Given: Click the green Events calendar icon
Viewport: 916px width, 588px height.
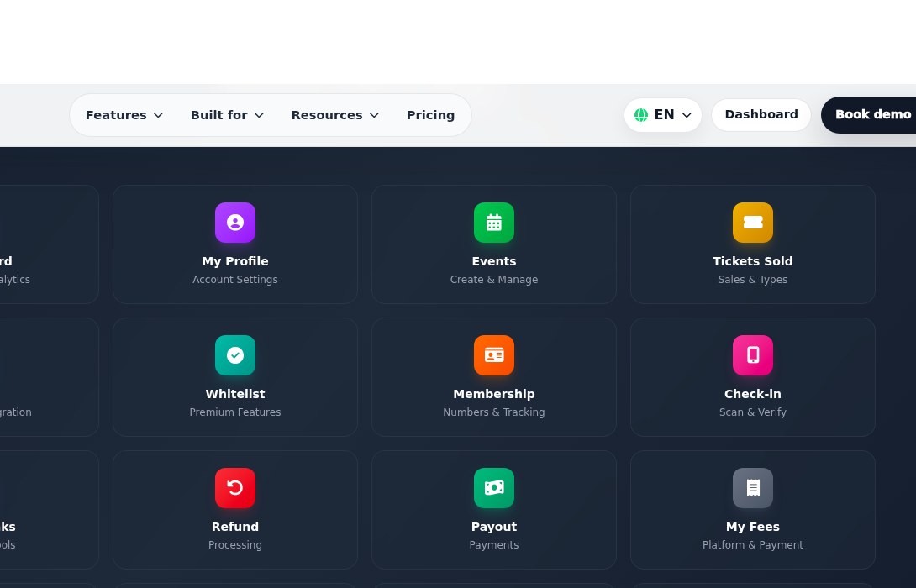Looking at the screenshot, I should tap(493, 223).
